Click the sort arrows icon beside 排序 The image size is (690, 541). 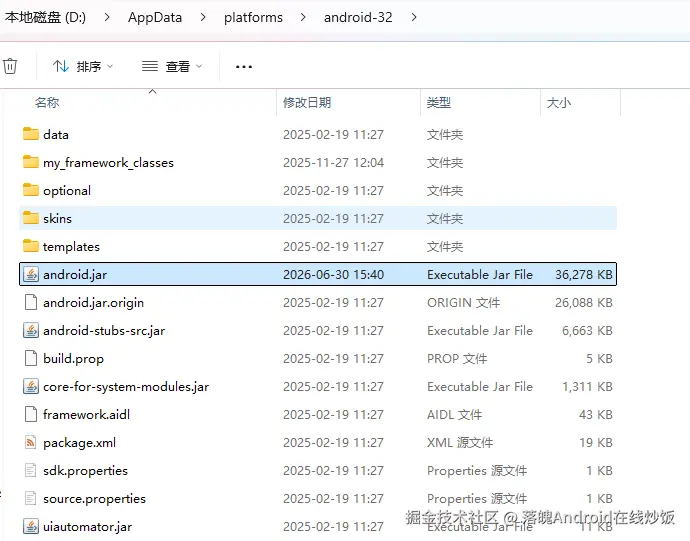point(61,66)
